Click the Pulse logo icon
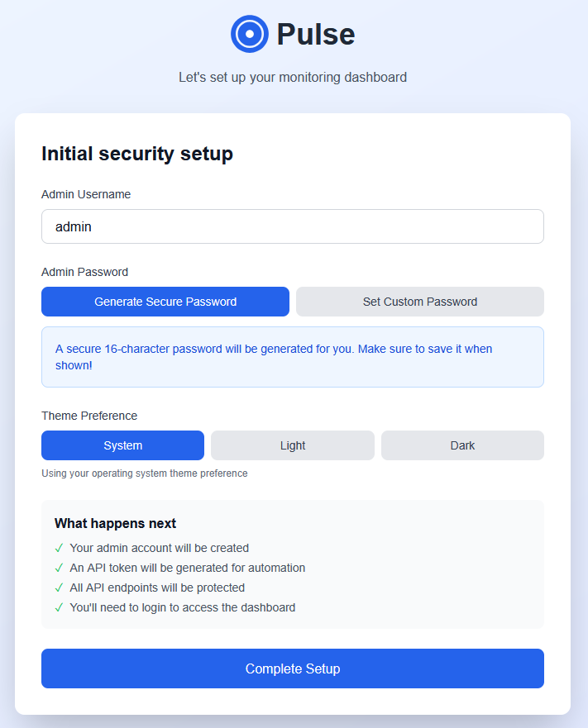The width and height of the screenshot is (588, 728). pos(250,34)
